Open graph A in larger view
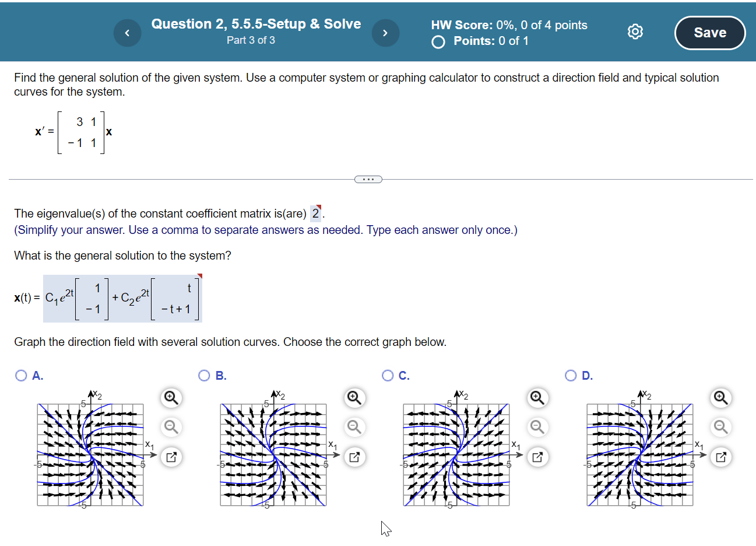 click(170, 457)
